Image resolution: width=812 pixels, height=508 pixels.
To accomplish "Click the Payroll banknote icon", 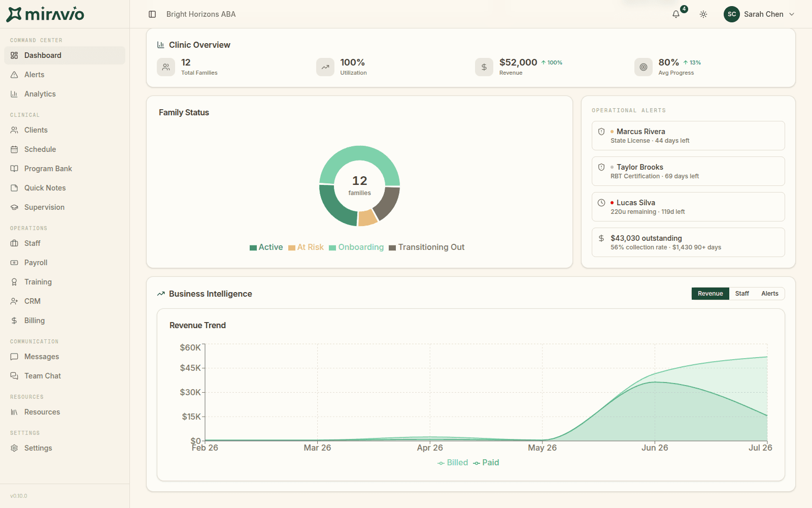I will pyautogui.click(x=14, y=263).
